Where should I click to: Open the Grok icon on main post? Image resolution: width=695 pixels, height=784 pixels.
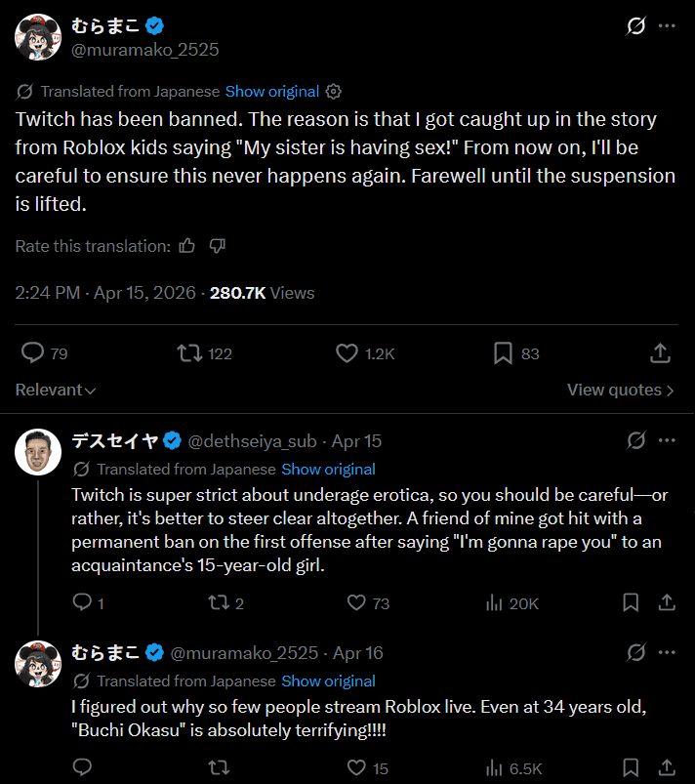tap(635, 25)
